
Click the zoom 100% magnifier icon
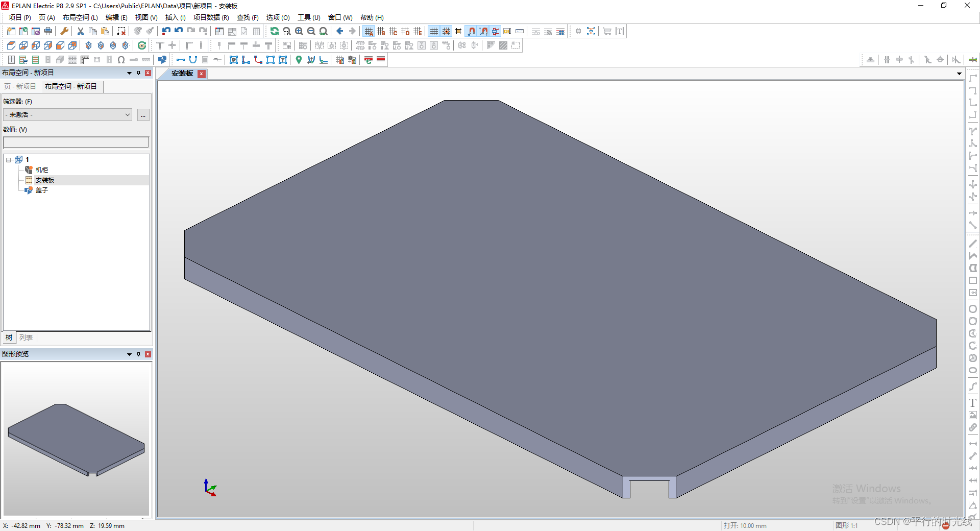pyautogui.click(x=324, y=31)
